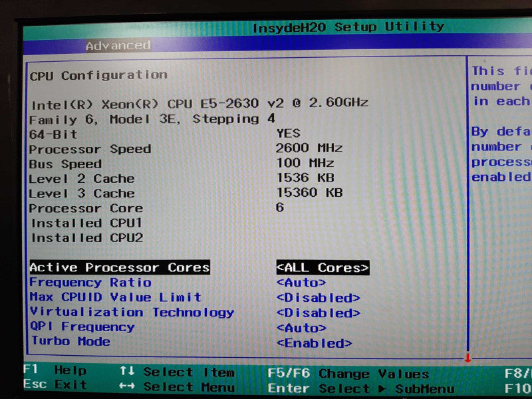Click the Bus Speed label
Viewport: 532px width, 399px height.
(65, 164)
